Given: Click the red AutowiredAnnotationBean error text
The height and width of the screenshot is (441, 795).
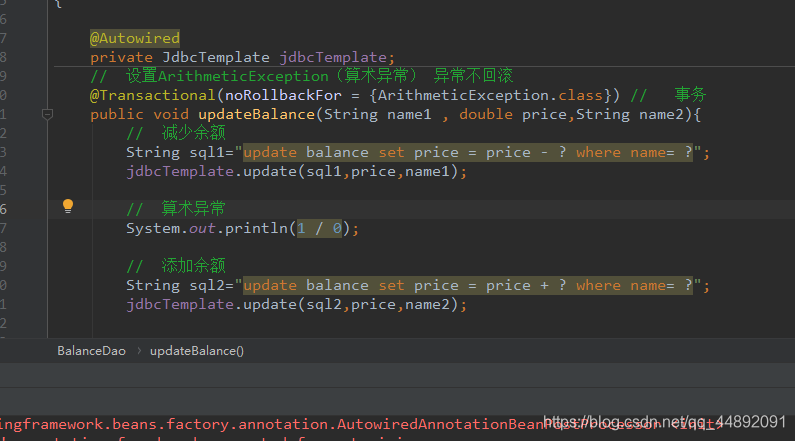Looking at the screenshot, I should (x=360, y=424).
